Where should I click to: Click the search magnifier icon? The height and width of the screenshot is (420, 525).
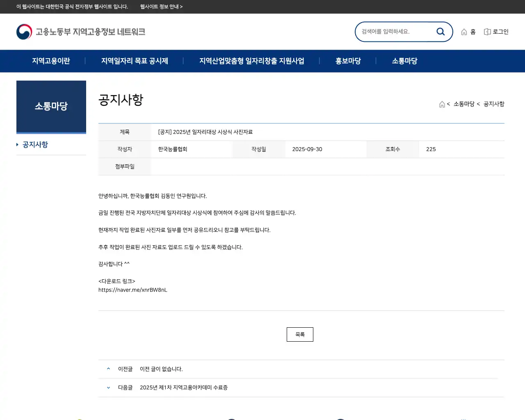[x=441, y=31]
